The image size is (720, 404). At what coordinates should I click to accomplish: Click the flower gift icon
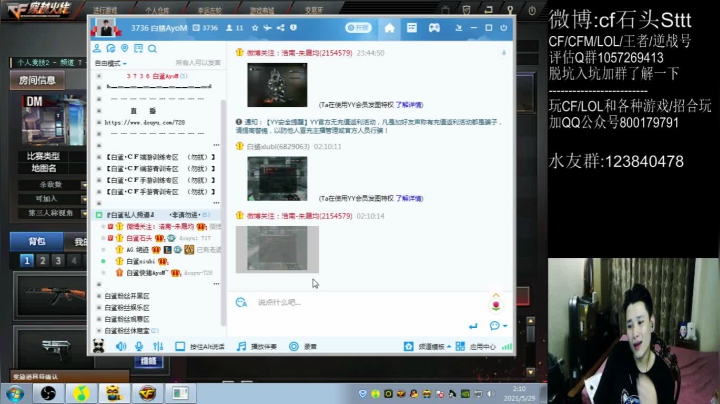pos(496,305)
